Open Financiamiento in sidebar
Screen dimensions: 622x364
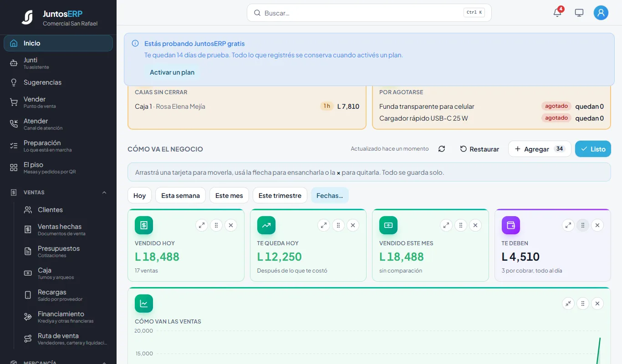65,317
